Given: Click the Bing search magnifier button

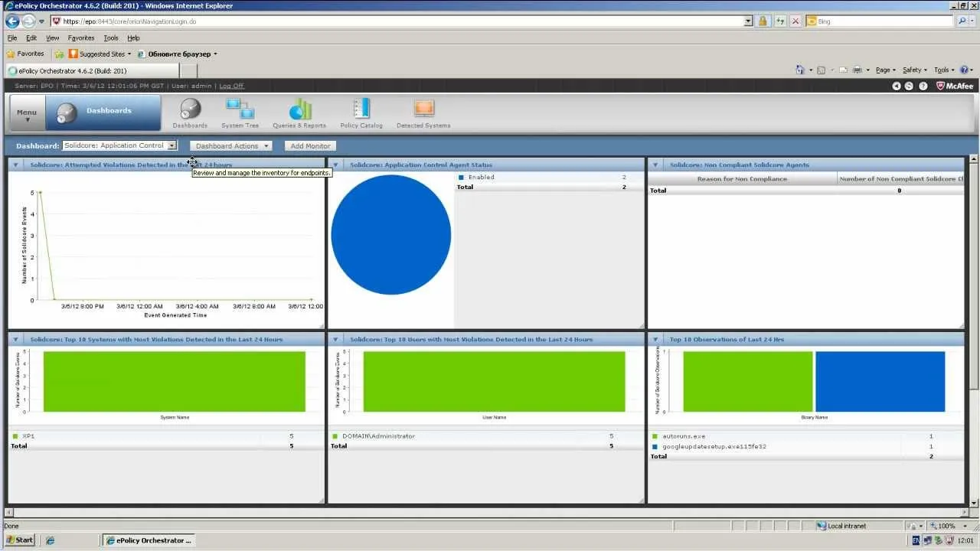Looking at the screenshot, I should click(x=962, y=21).
